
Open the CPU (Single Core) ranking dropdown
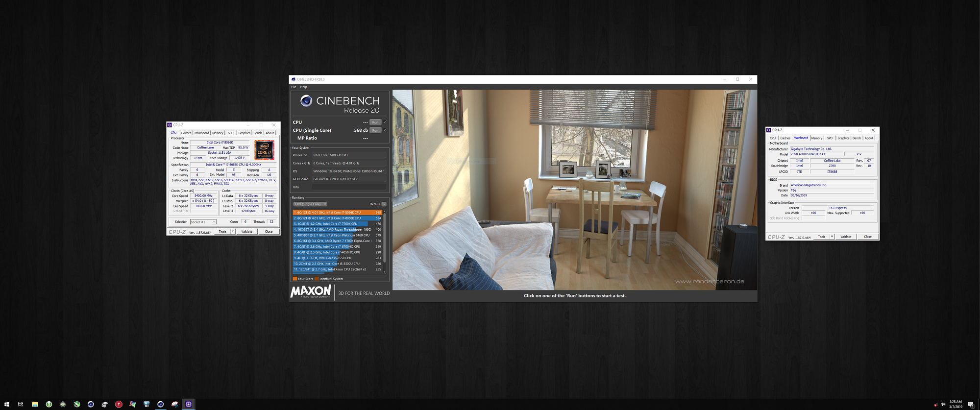point(310,204)
